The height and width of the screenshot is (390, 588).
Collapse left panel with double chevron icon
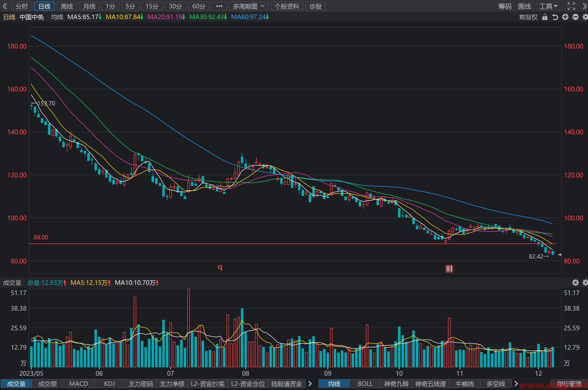[5, 6]
